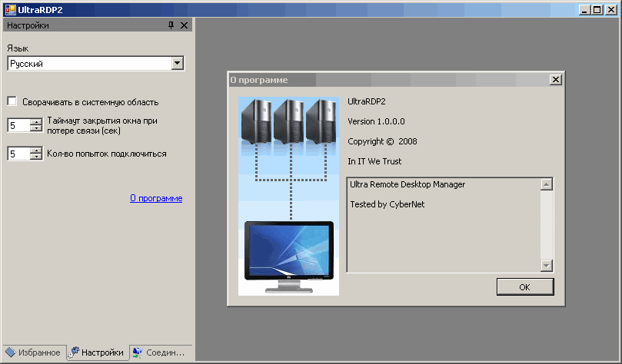
Task: Click the Version 1.0.0.0 label
Action: pyautogui.click(x=376, y=121)
